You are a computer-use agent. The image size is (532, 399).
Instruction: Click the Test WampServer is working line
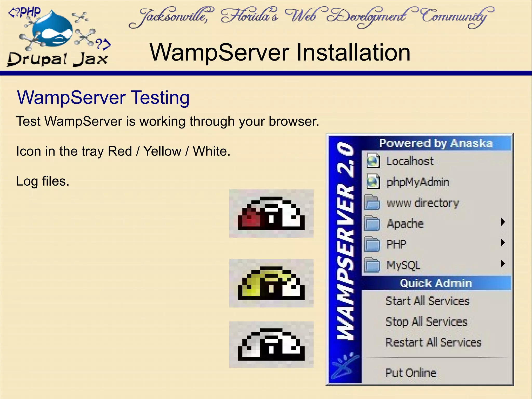[x=168, y=121]
